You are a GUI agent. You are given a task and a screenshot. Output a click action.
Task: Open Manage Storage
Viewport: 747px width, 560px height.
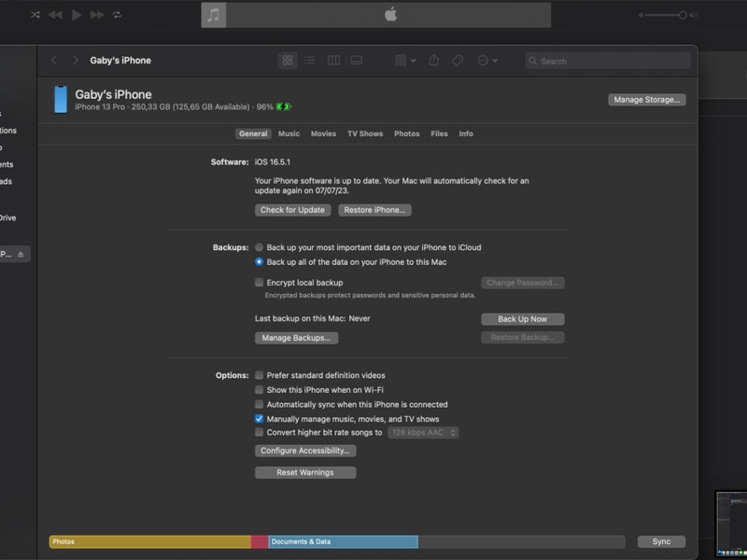[647, 100]
